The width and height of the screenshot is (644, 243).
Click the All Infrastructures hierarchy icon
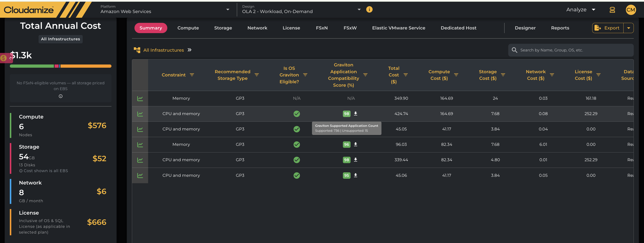click(x=137, y=50)
